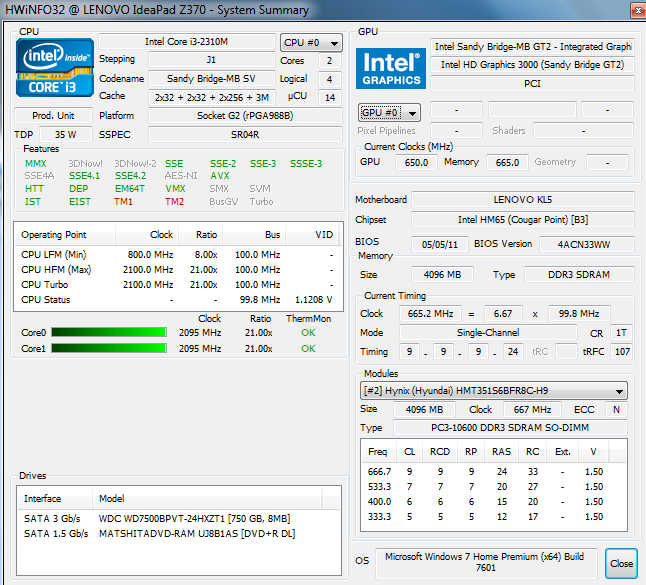Click the µCU value 14

(330, 98)
